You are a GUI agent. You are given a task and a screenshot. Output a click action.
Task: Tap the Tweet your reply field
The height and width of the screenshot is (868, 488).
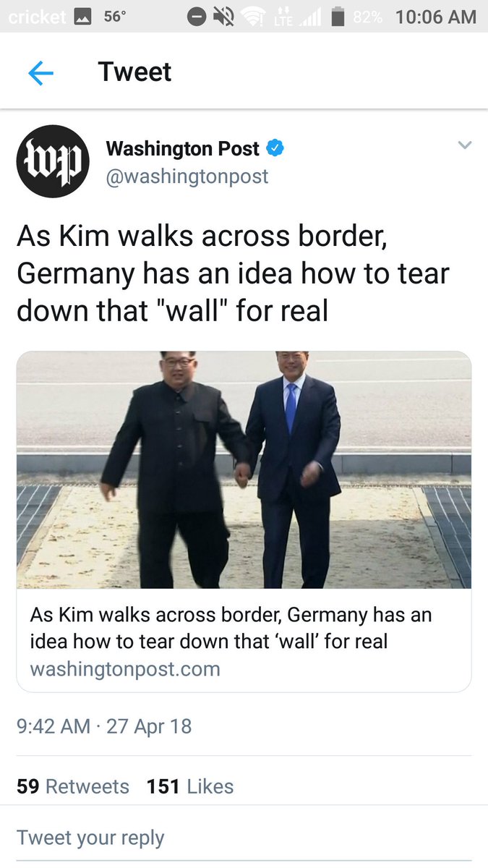click(244, 838)
